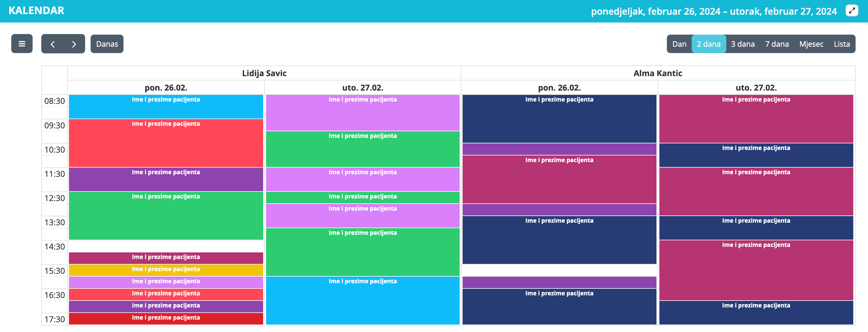The width and height of the screenshot is (868, 332).
Task: Select Alma Kantic's navy 08:30 Monday appointment
Action: [559, 119]
